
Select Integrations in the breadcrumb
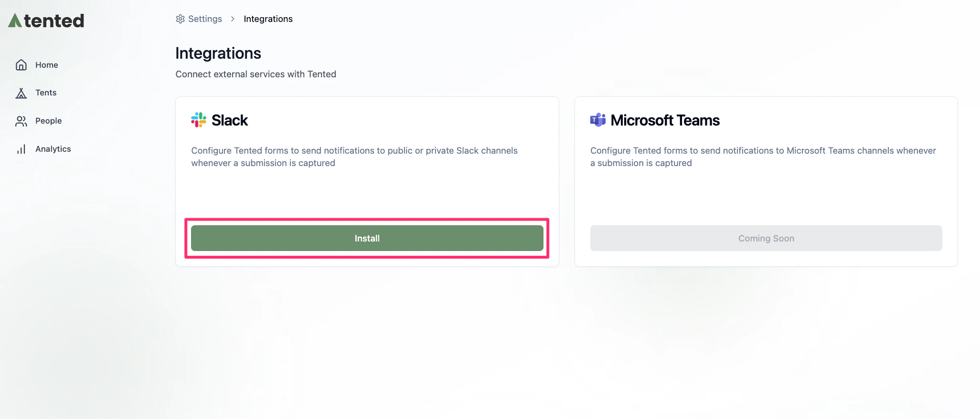click(268, 19)
